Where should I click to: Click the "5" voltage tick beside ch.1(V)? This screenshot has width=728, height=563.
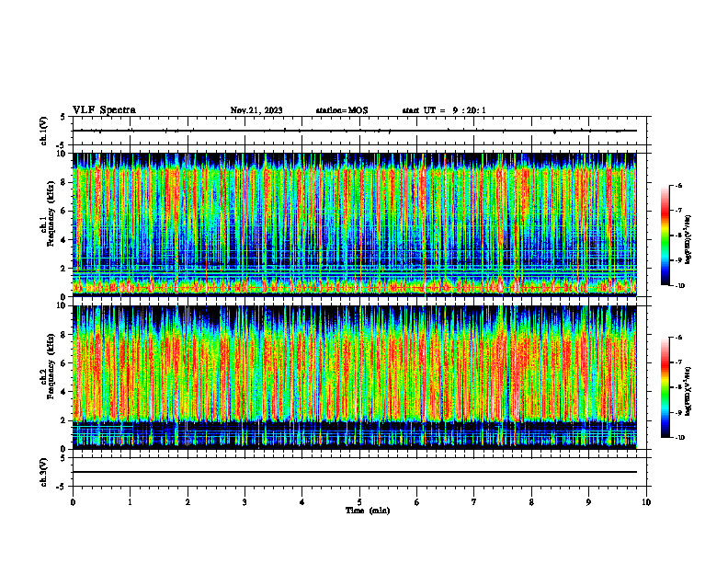63,118
